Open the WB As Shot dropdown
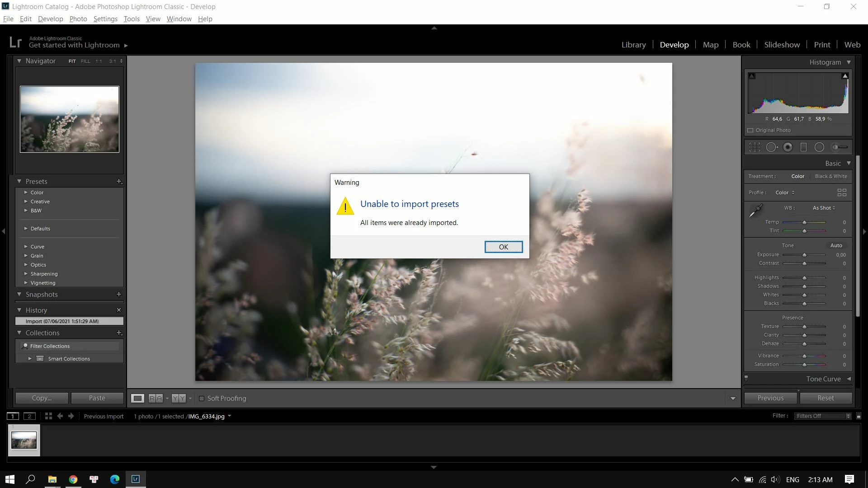868x488 pixels. [824, 208]
